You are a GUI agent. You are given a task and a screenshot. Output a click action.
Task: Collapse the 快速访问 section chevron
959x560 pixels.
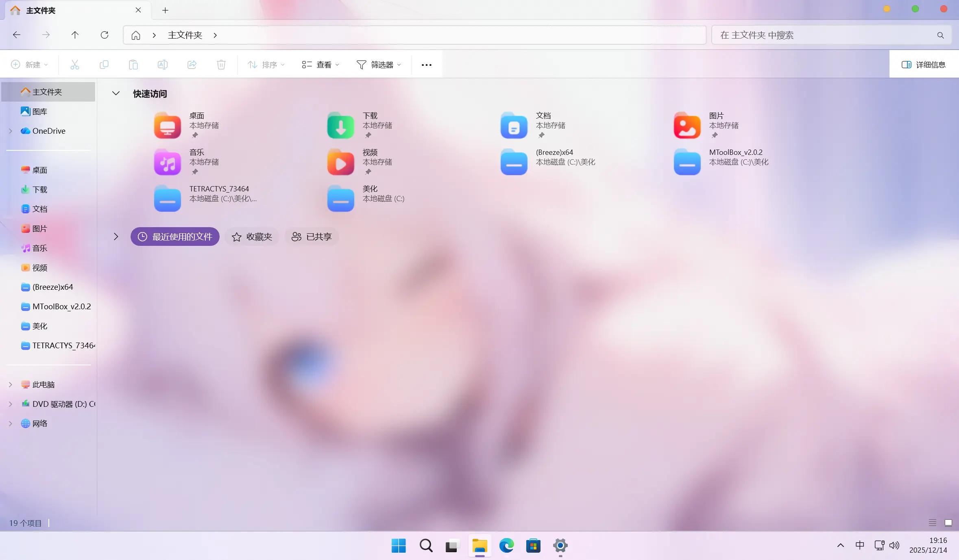pyautogui.click(x=116, y=93)
